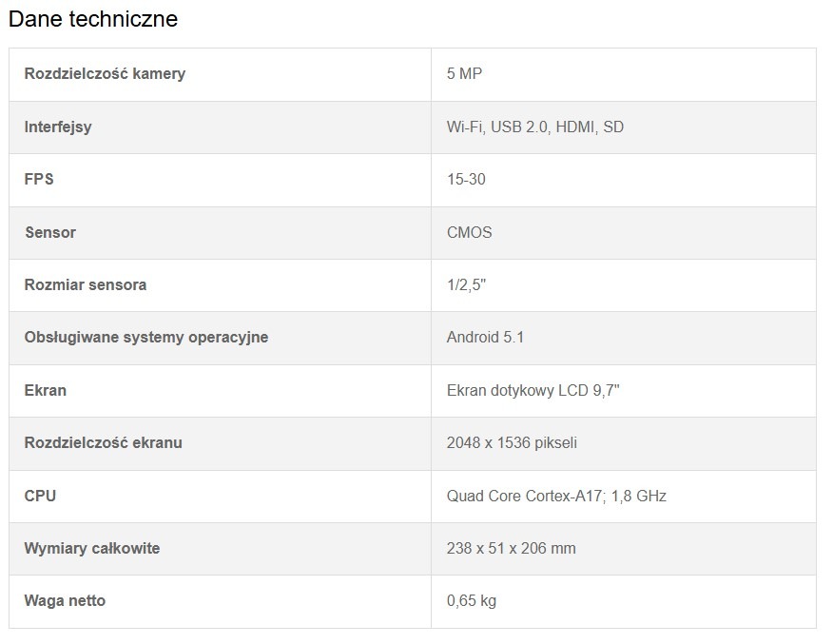Image resolution: width=833 pixels, height=644 pixels.
Task: Click the 'FPS' row label
Action: point(39,180)
